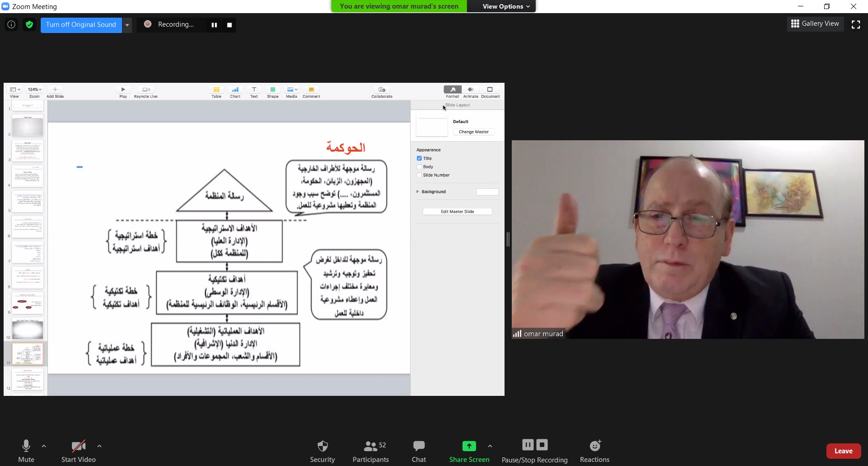The height and width of the screenshot is (466, 868).
Task: Expand audio options arrow beside Mute
Action: pyautogui.click(x=44, y=446)
